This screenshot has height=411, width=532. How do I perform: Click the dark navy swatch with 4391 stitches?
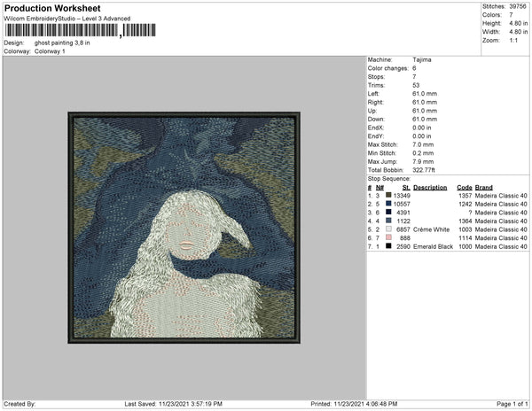click(388, 212)
